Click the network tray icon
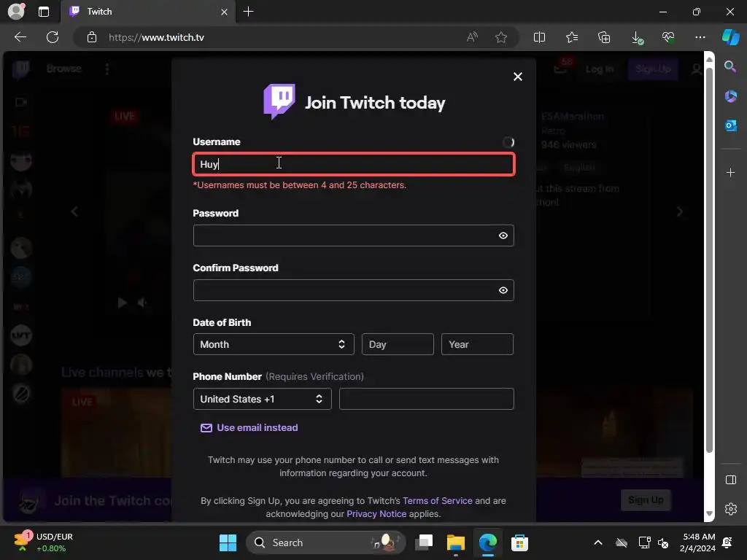Image resolution: width=747 pixels, height=560 pixels. (644, 542)
